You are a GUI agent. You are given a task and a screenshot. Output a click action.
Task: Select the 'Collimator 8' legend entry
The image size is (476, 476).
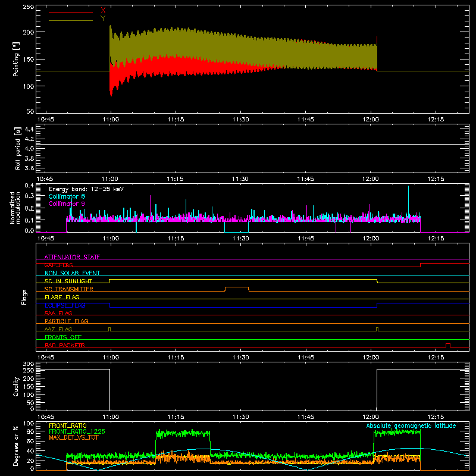[67, 196]
